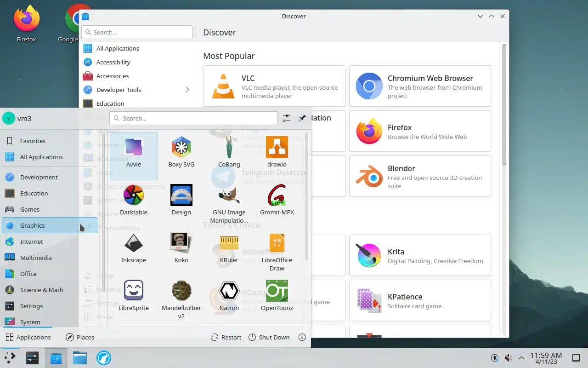
Task: Switch to Places tab in launcher
Action: pyautogui.click(x=80, y=337)
